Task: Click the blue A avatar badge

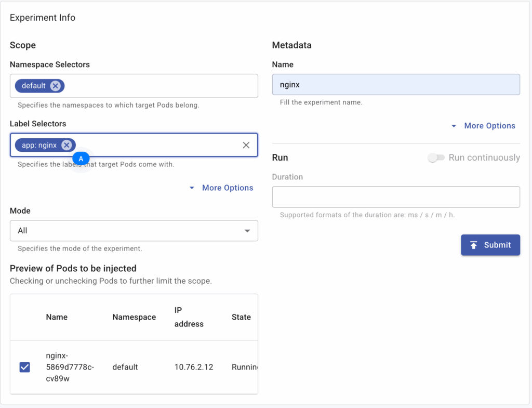Action: point(81,159)
